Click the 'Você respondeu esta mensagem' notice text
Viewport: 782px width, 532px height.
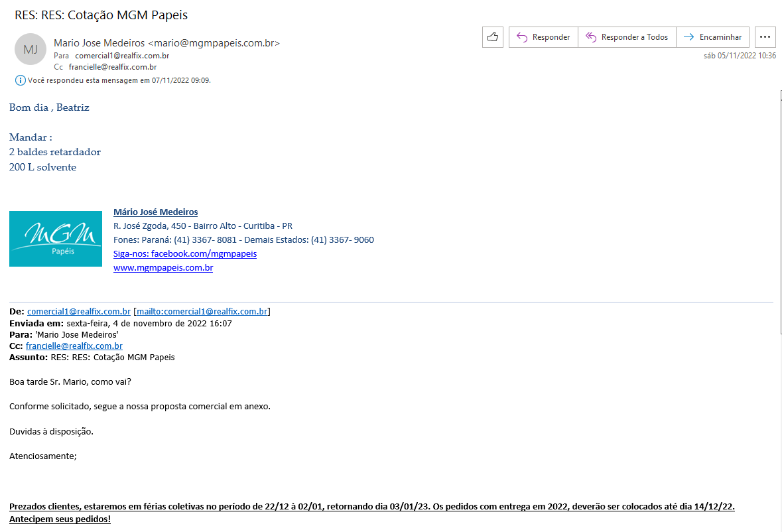[119, 80]
